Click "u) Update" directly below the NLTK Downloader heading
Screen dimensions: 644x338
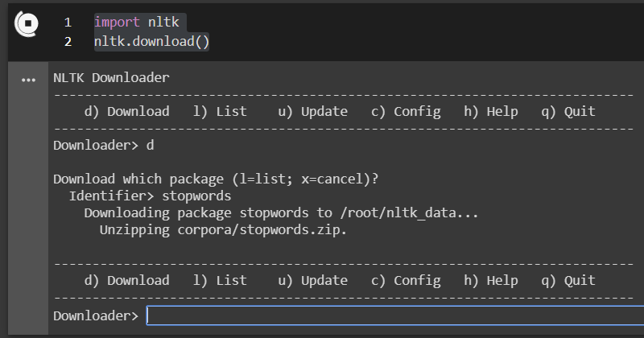pos(313,111)
